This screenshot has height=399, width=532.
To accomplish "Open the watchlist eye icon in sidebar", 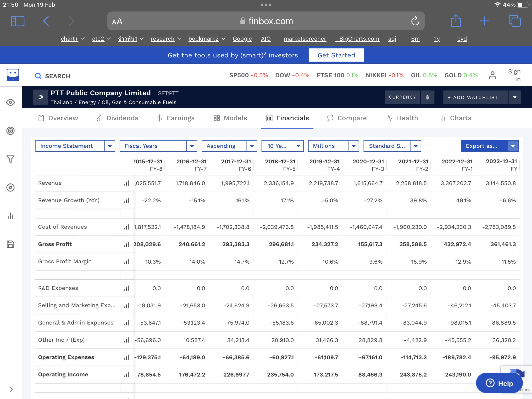I will pyautogui.click(x=10, y=102).
